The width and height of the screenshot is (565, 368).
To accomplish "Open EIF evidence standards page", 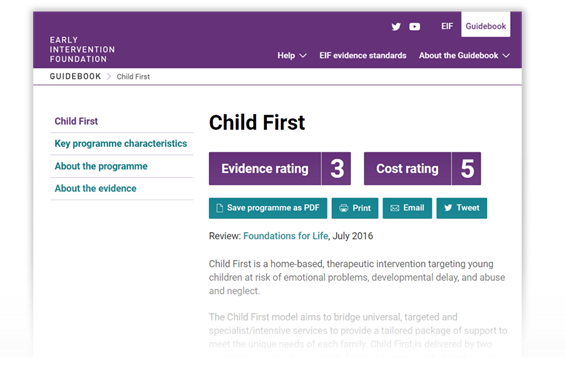I will click(362, 56).
